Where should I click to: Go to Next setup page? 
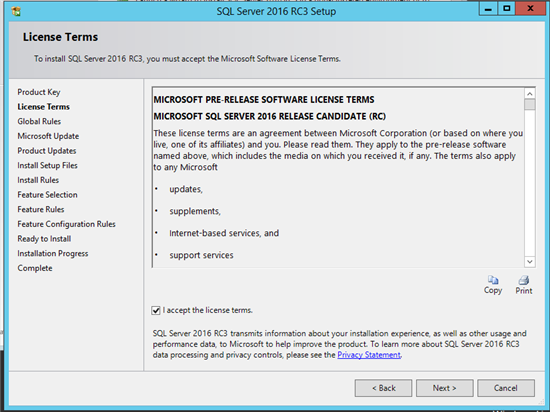(x=444, y=388)
